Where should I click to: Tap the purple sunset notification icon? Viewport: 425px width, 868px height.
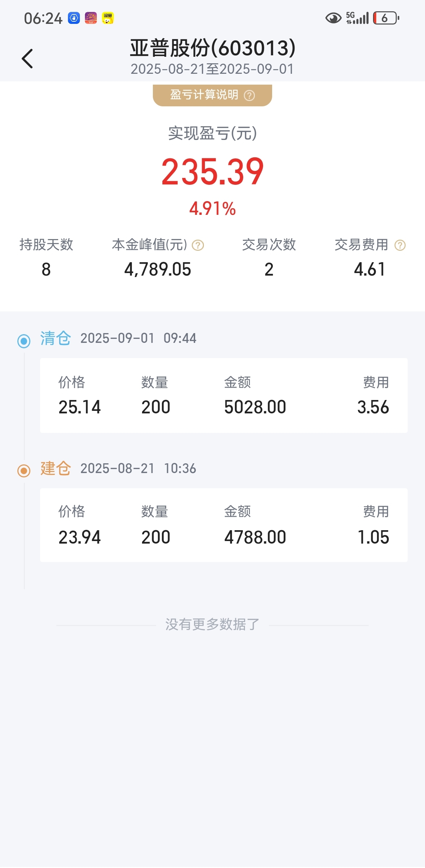coord(91,18)
